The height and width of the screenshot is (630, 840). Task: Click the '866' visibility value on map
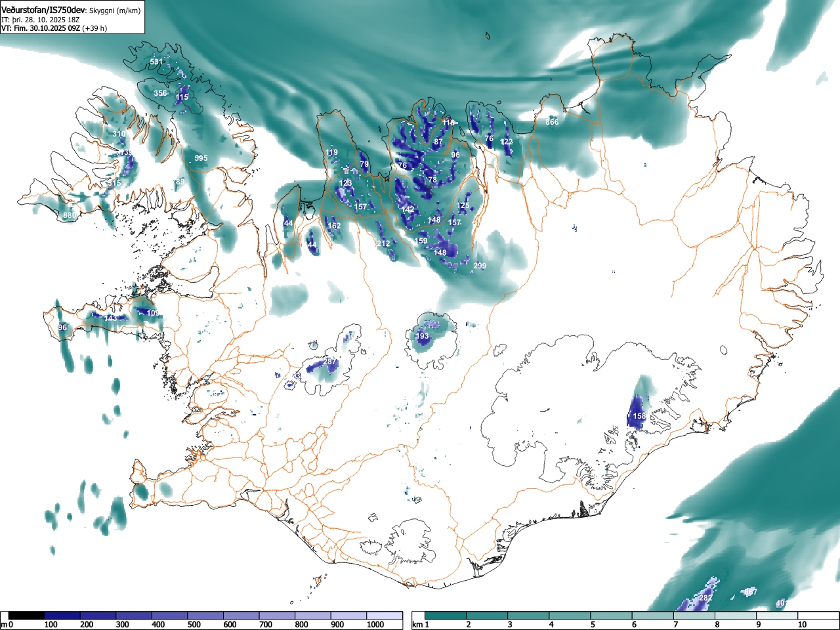(x=552, y=122)
